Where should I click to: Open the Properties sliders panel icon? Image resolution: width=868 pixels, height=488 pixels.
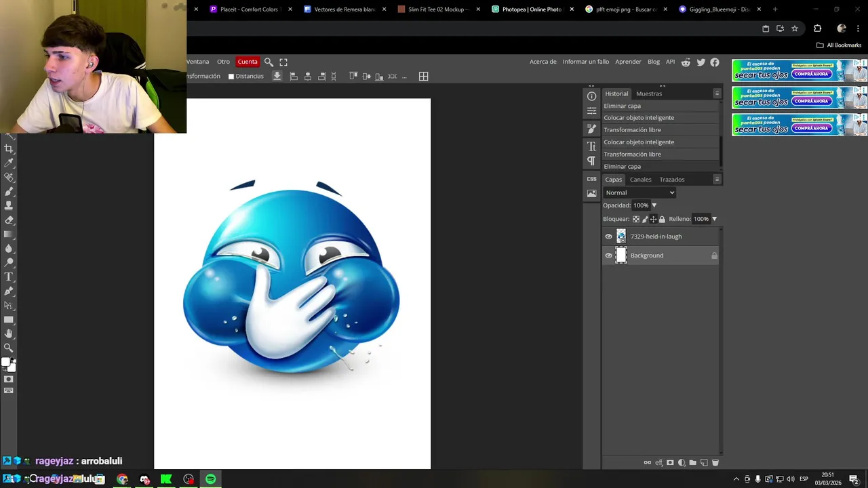coord(591,110)
